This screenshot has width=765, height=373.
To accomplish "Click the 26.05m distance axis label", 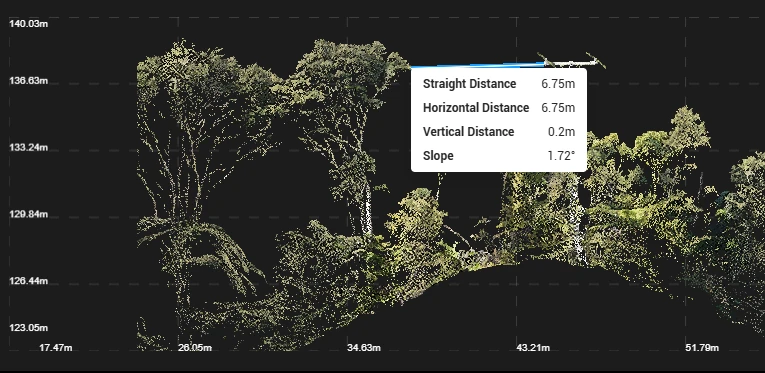I will click(195, 348).
